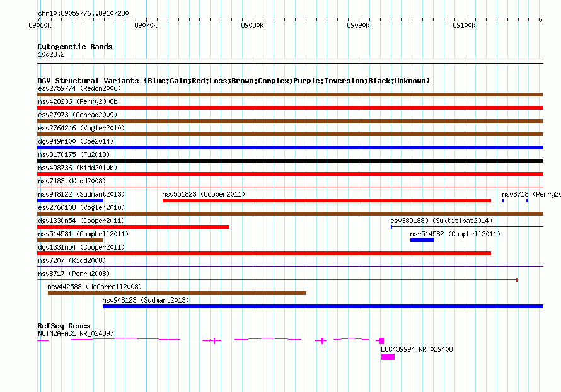
Task: Open the nsv7207 (Kidd2008) label
Action: click(72, 260)
